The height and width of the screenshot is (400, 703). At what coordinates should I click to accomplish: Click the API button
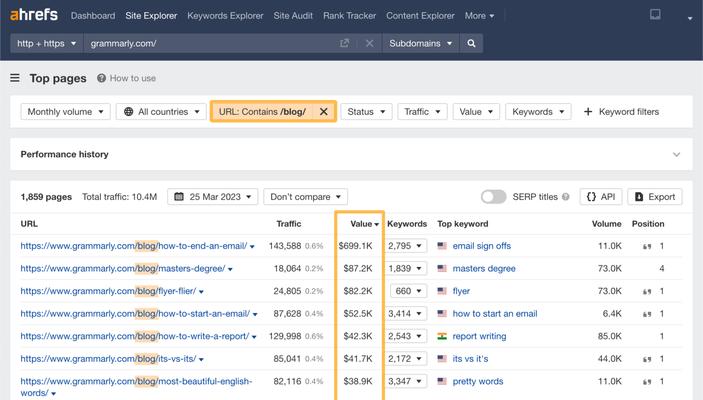[x=601, y=197]
